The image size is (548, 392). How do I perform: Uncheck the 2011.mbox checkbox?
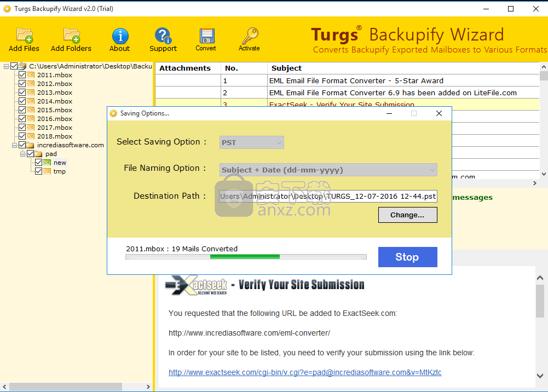tap(22, 75)
